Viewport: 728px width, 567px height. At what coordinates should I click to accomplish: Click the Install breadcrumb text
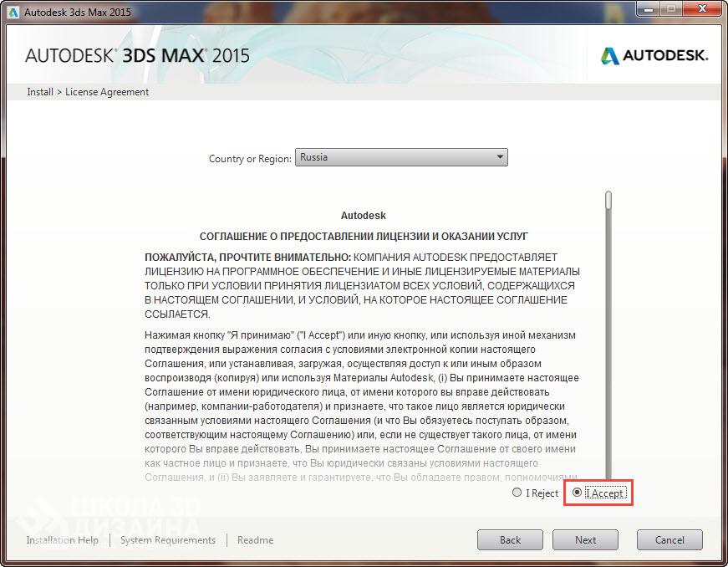tap(40, 92)
